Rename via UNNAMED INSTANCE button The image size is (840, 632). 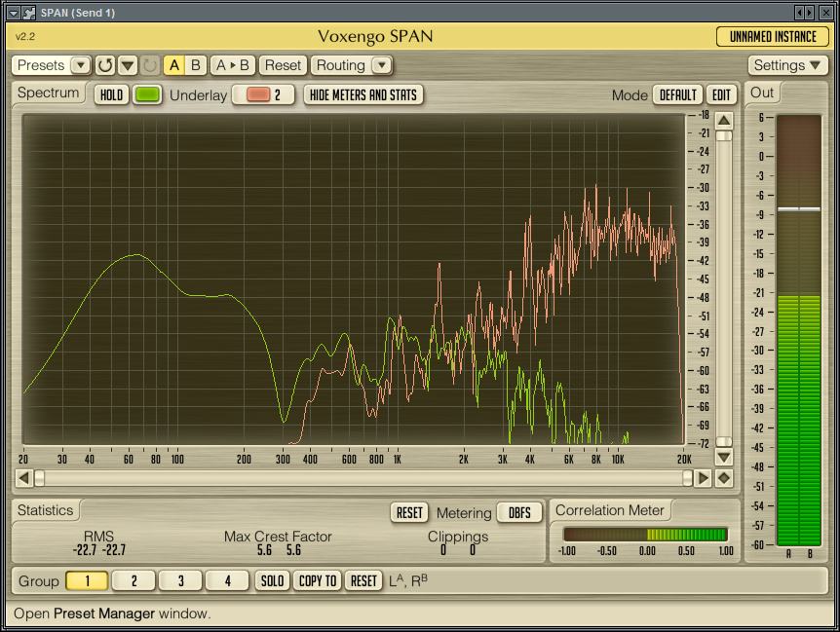(x=773, y=36)
